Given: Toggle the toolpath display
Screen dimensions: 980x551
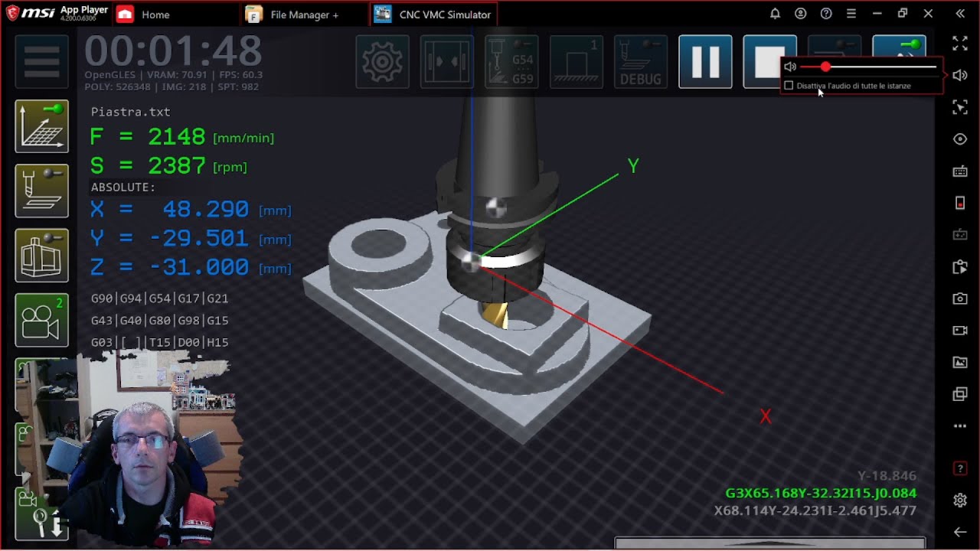Looking at the screenshot, I should 41,191.
